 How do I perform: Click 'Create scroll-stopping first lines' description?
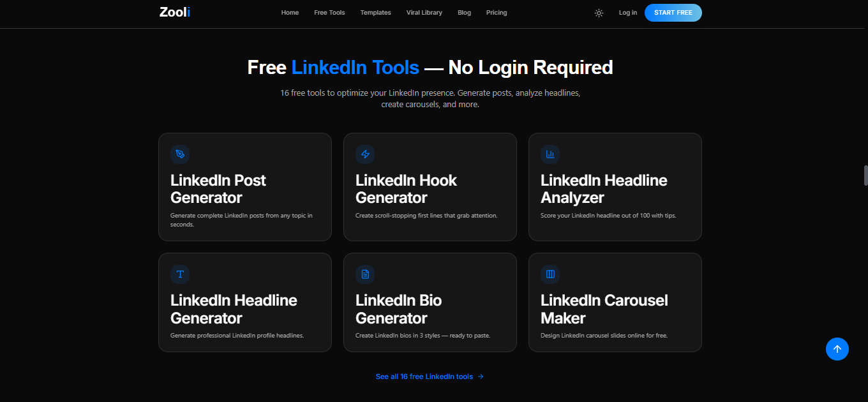pyautogui.click(x=426, y=216)
